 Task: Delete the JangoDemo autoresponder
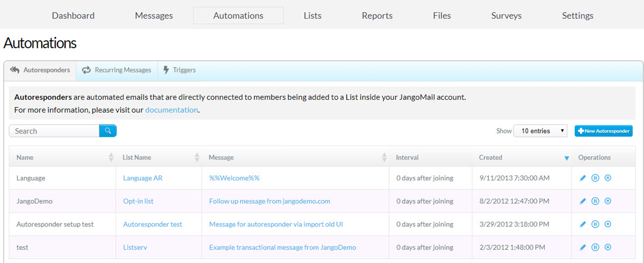608,201
